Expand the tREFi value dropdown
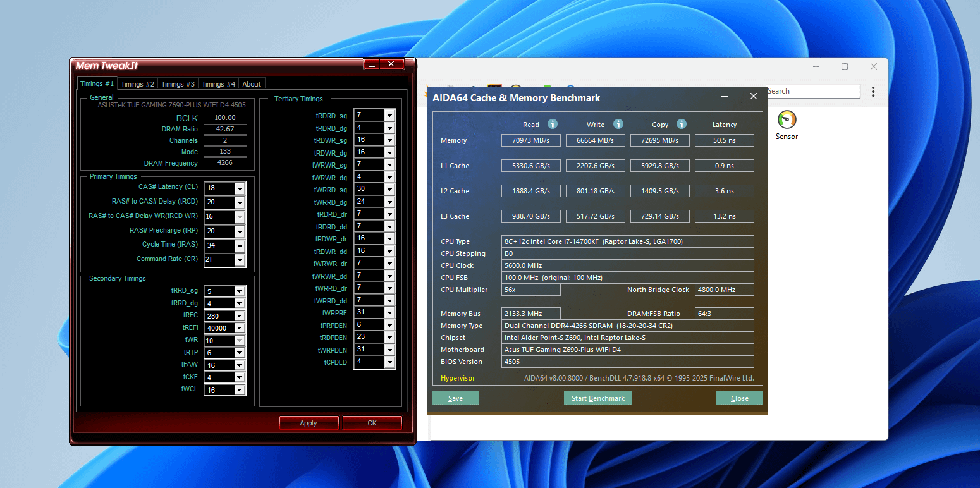Image resolution: width=980 pixels, height=488 pixels. pyautogui.click(x=240, y=328)
